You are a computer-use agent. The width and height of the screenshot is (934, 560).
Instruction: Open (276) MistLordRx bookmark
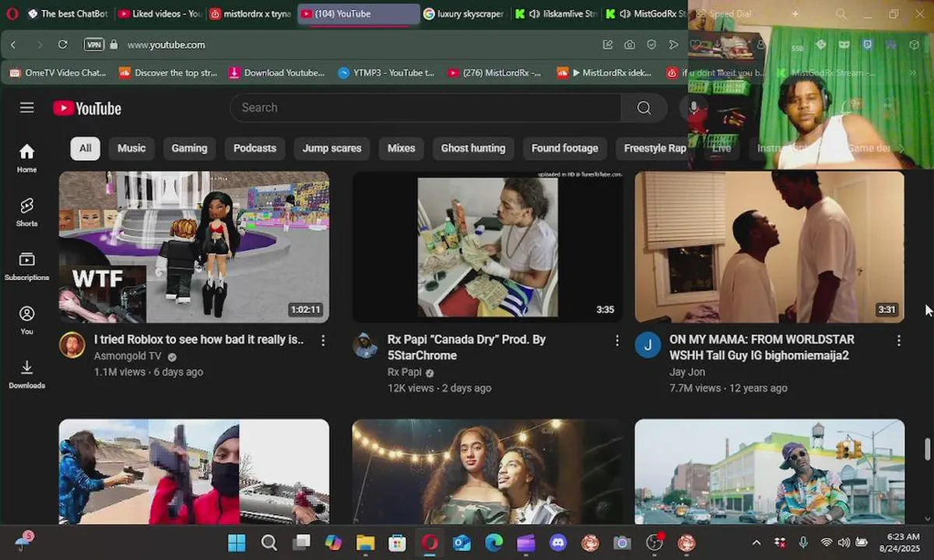click(x=495, y=73)
